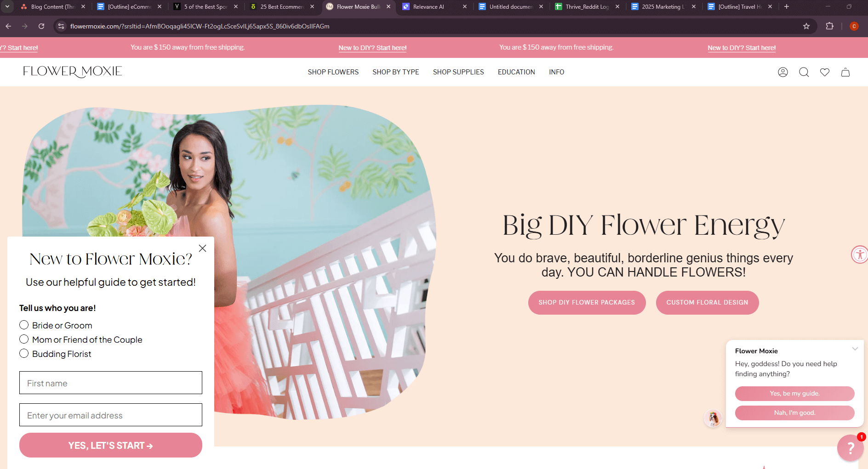Click the First name input field
The width and height of the screenshot is (868, 469).
coord(111,383)
